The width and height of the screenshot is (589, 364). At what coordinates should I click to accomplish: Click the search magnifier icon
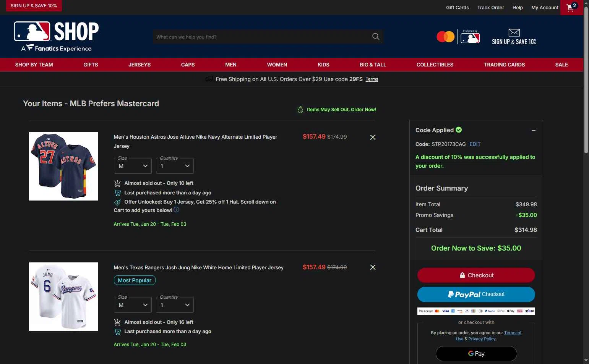point(376,37)
